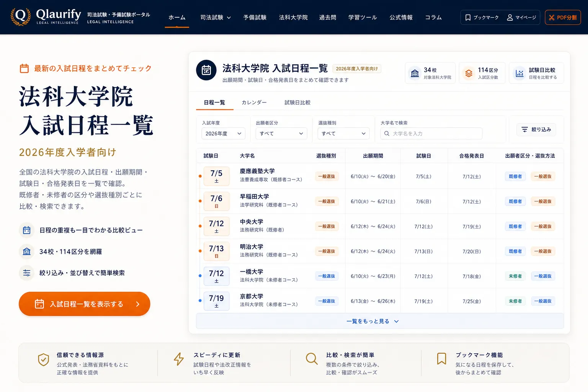Go to the ホーム navigation item
Viewport: 588px width, 392px height.
[177, 18]
